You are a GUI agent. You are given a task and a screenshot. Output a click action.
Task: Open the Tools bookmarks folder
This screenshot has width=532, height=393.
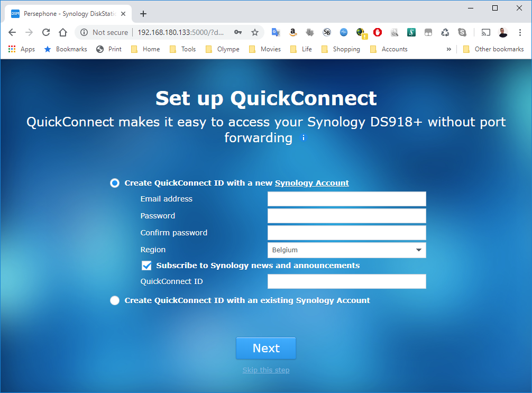[x=182, y=49]
